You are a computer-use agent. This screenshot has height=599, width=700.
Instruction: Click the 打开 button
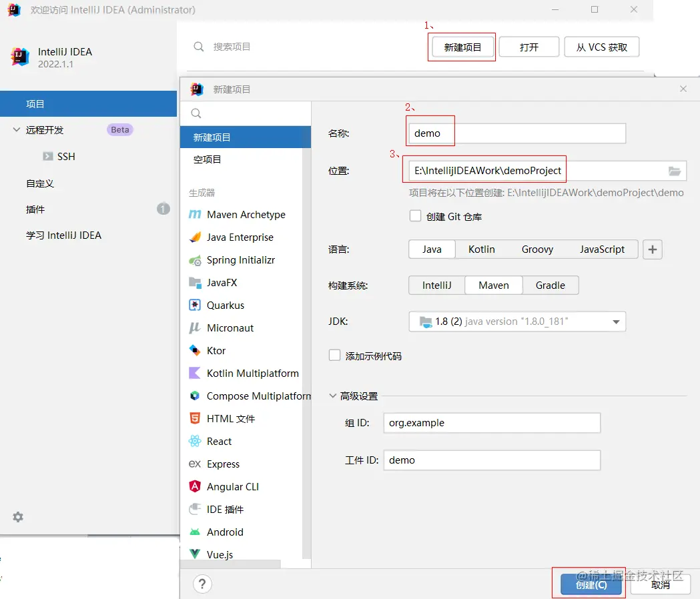[529, 47]
